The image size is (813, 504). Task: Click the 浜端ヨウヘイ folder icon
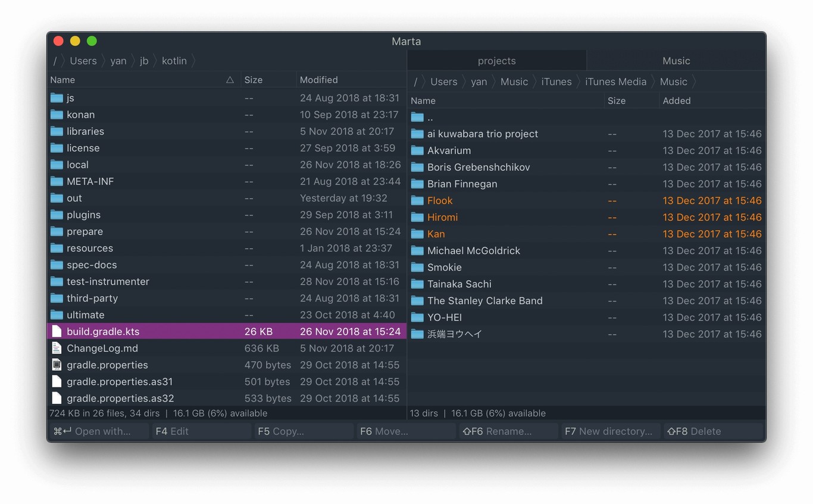(x=417, y=334)
